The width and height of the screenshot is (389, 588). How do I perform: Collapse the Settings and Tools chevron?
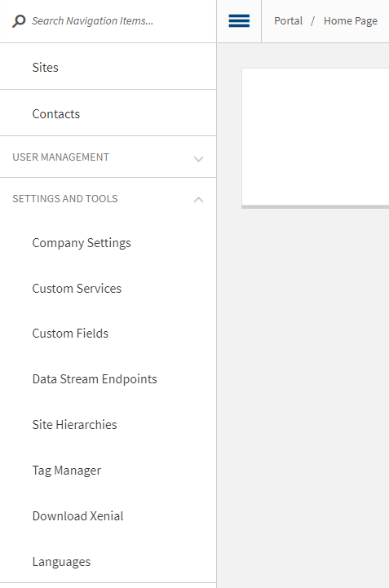click(198, 200)
